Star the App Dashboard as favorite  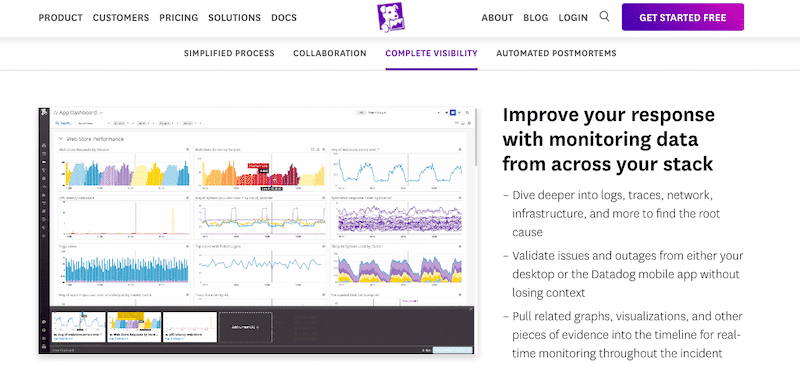[x=56, y=113]
